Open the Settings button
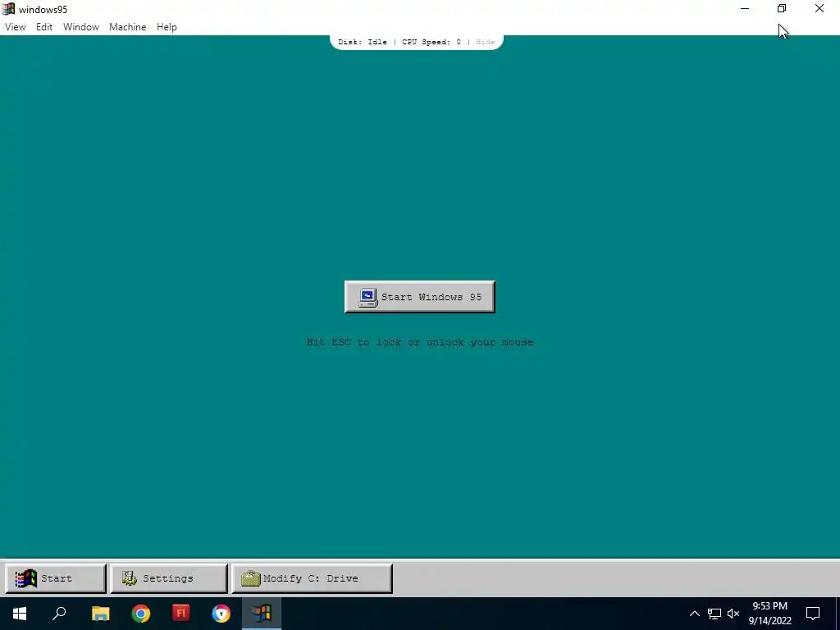Viewport: 840px width, 630px height. point(169,578)
